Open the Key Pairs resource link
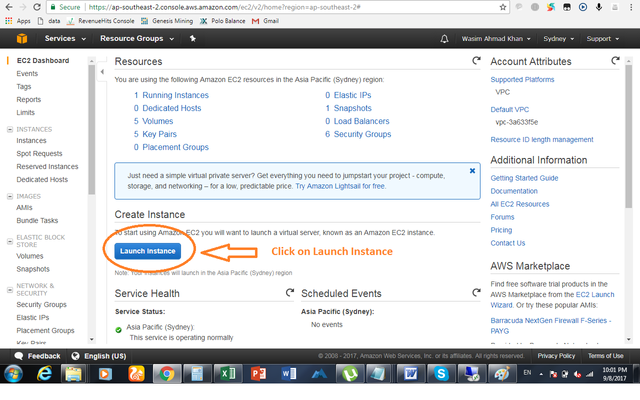This screenshot has width=640, height=400. click(159, 134)
